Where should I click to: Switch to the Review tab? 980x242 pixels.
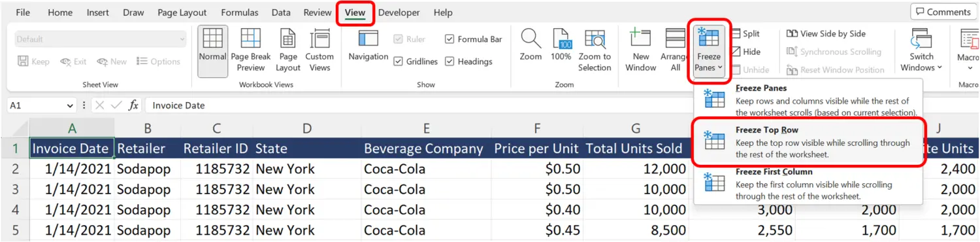coord(318,12)
